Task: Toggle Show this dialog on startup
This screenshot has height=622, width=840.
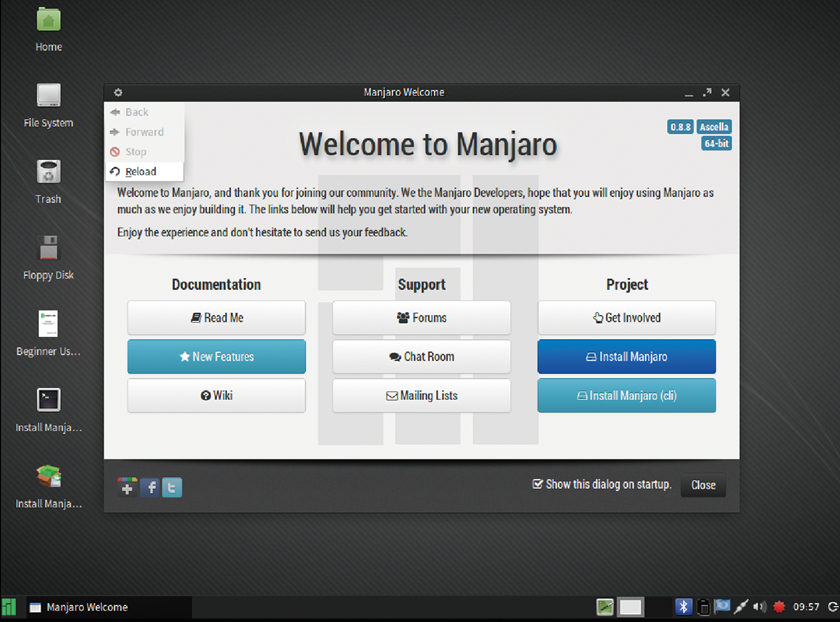Action: click(538, 485)
